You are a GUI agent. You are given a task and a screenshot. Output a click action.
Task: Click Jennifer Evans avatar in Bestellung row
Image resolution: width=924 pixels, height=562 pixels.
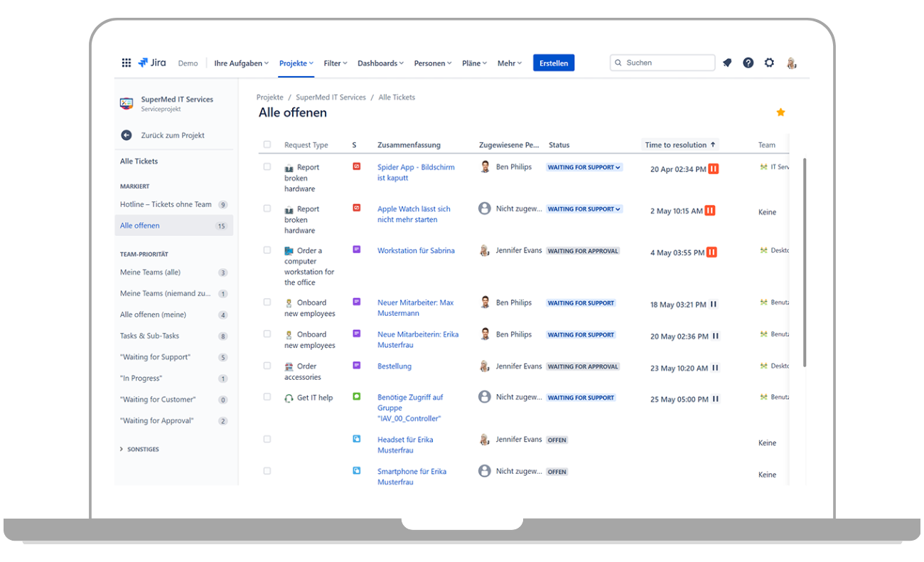point(485,366)
